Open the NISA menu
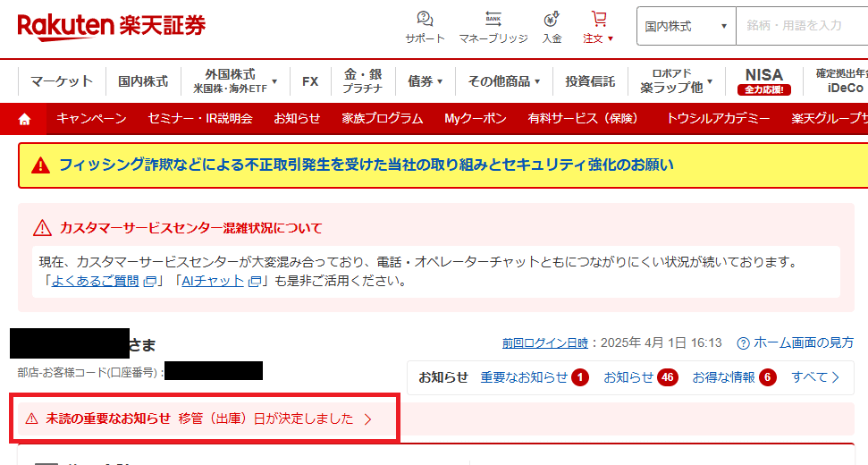This screenshot has height=465, width=868. (x=764, y=81)
